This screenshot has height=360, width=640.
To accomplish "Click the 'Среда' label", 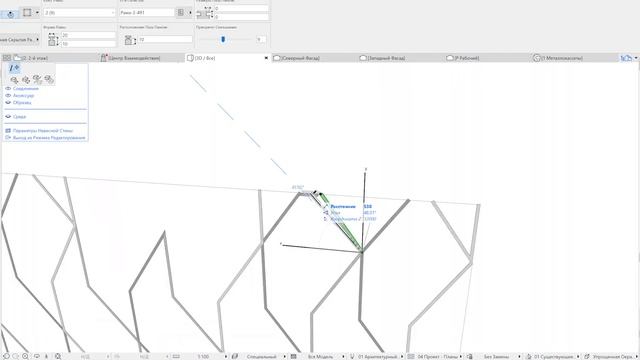I will tap(19, 116).
